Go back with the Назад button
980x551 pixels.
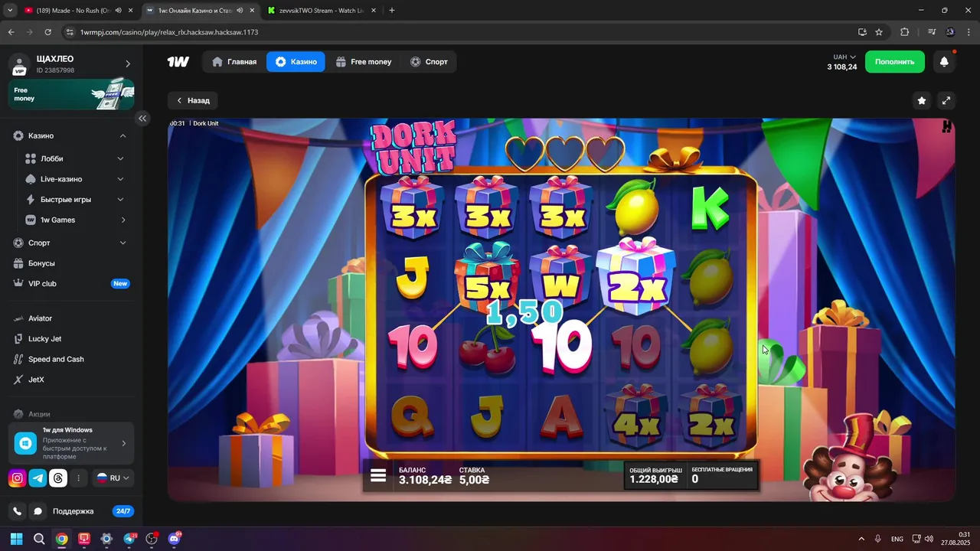point(193,100)
